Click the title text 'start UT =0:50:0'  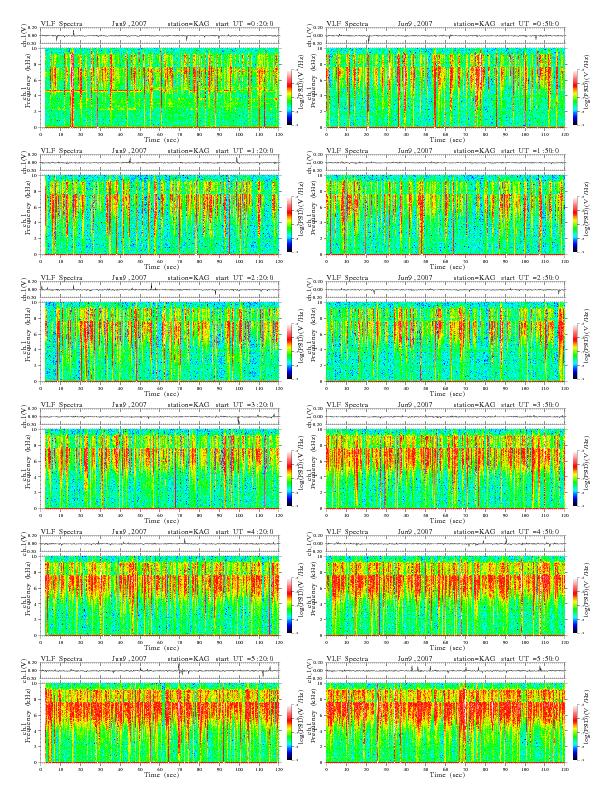click(530, 24)
